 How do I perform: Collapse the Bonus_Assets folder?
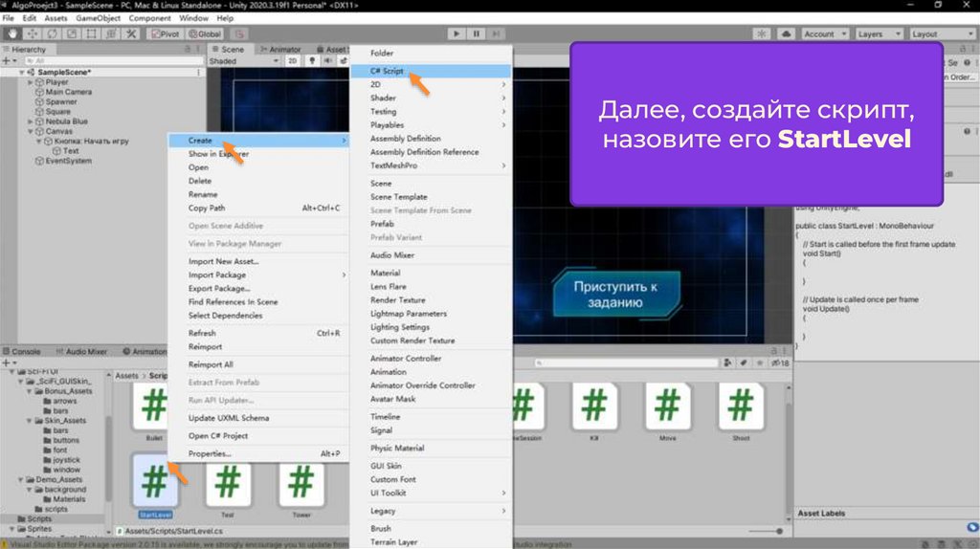(x=29, y=391)
